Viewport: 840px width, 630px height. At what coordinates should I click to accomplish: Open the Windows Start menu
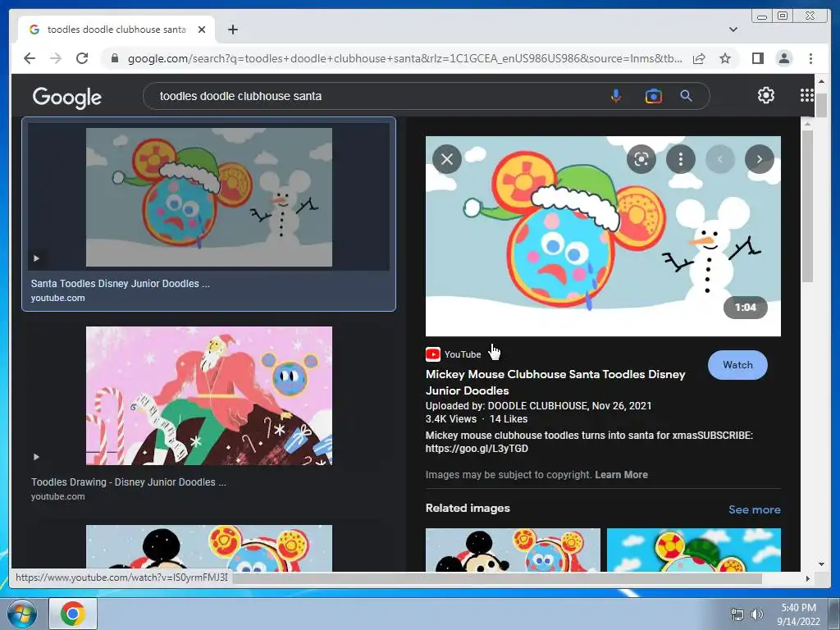click(x=22, y=614)
